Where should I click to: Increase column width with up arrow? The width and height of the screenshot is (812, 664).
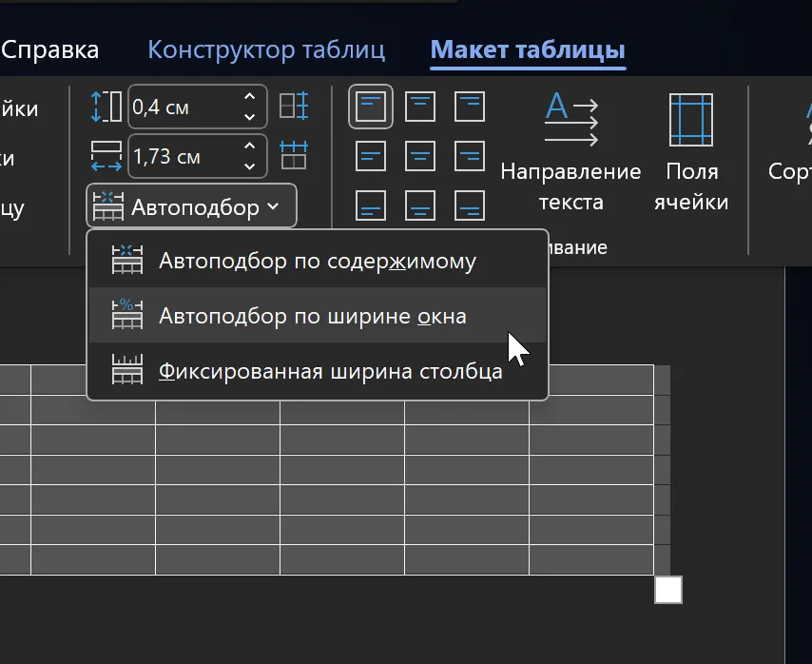(x=250, y=146)
